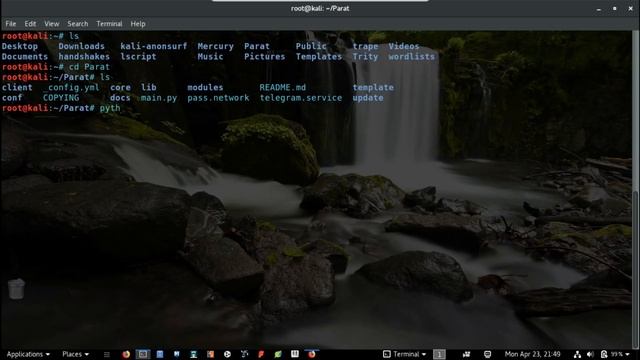Click the screen recorder camera icon in panel
Image resolution: width=640 pixels, height=360 pixels.
[466, 354]
